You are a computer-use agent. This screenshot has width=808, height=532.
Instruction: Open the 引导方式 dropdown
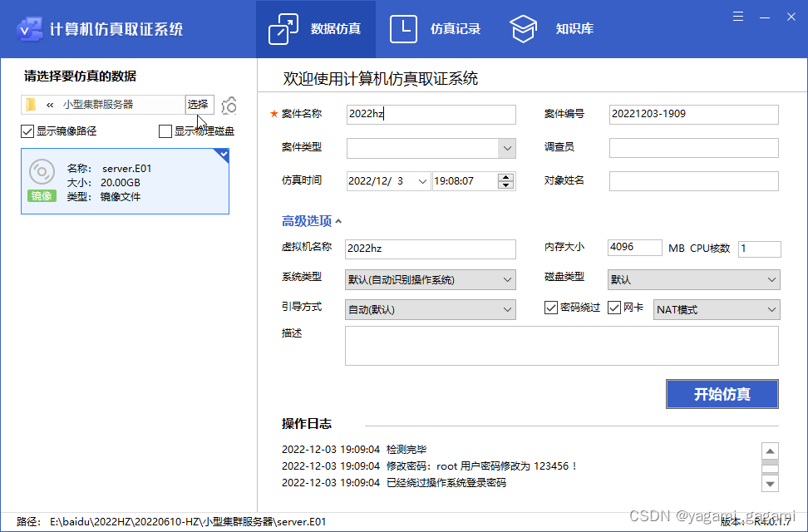pos(431,310)
